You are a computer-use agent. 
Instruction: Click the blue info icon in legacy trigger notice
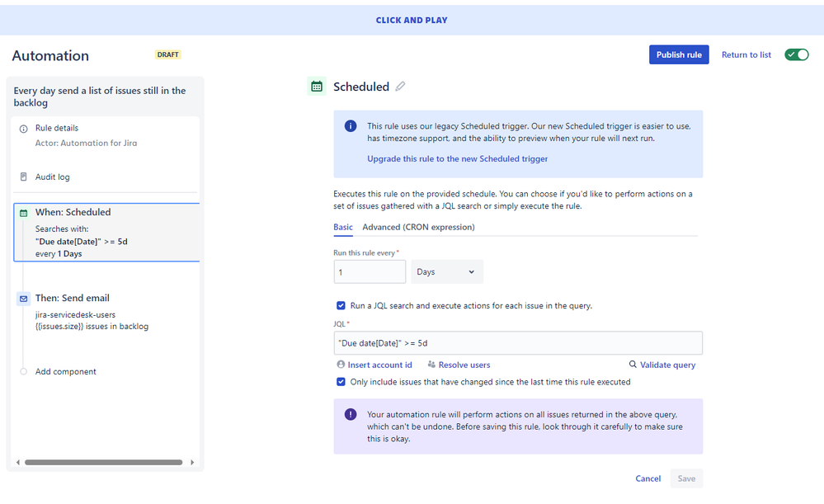pos(351,126)
